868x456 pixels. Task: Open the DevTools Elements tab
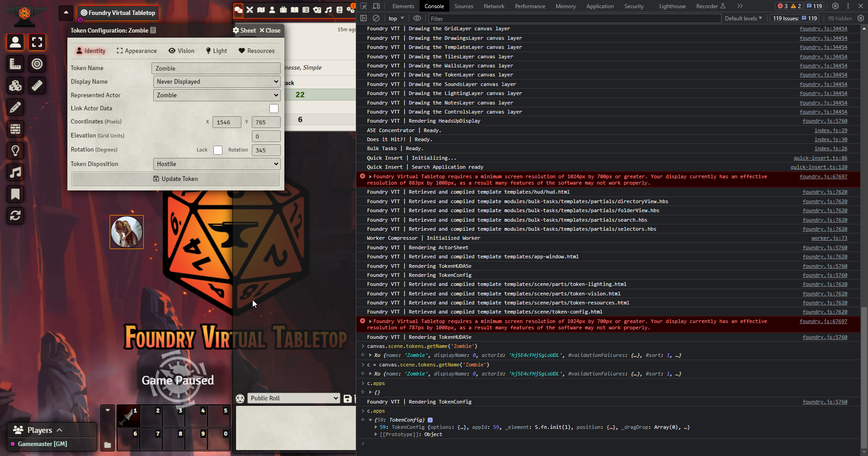pos(403,6)
